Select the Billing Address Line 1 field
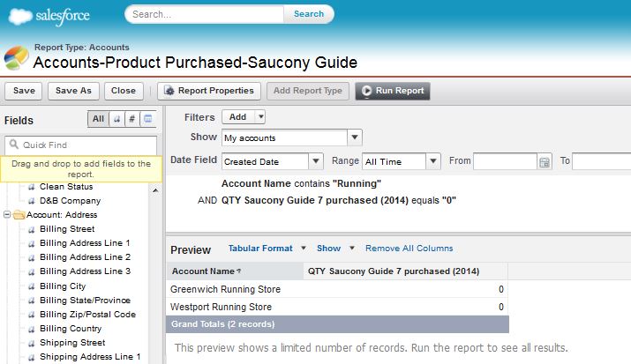 click(x=85, y=243)
